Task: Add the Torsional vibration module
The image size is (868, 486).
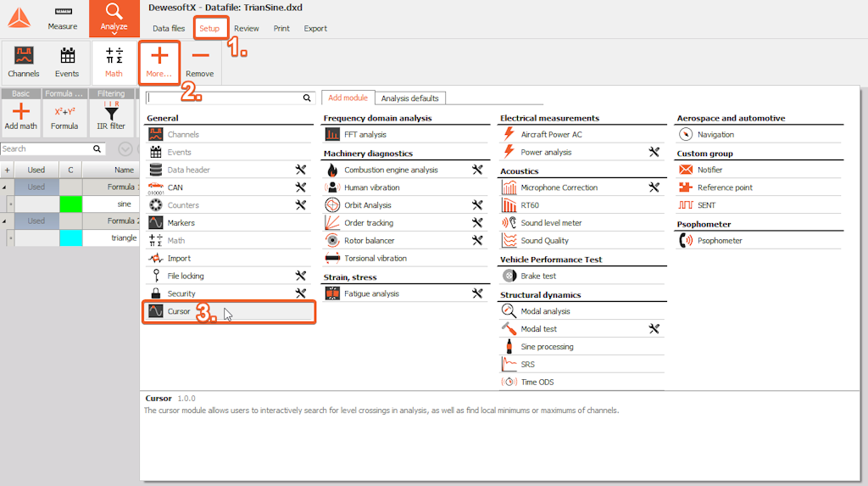Action: tap(405, 259)
